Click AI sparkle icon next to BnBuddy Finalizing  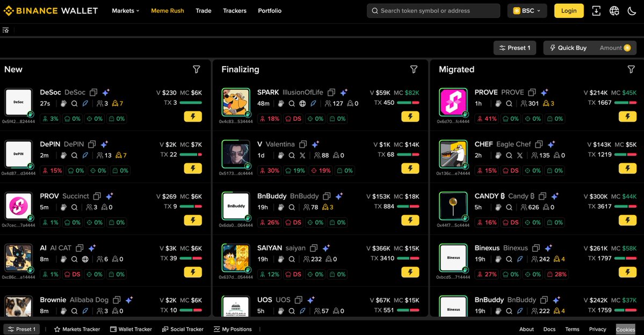[339, 196]
